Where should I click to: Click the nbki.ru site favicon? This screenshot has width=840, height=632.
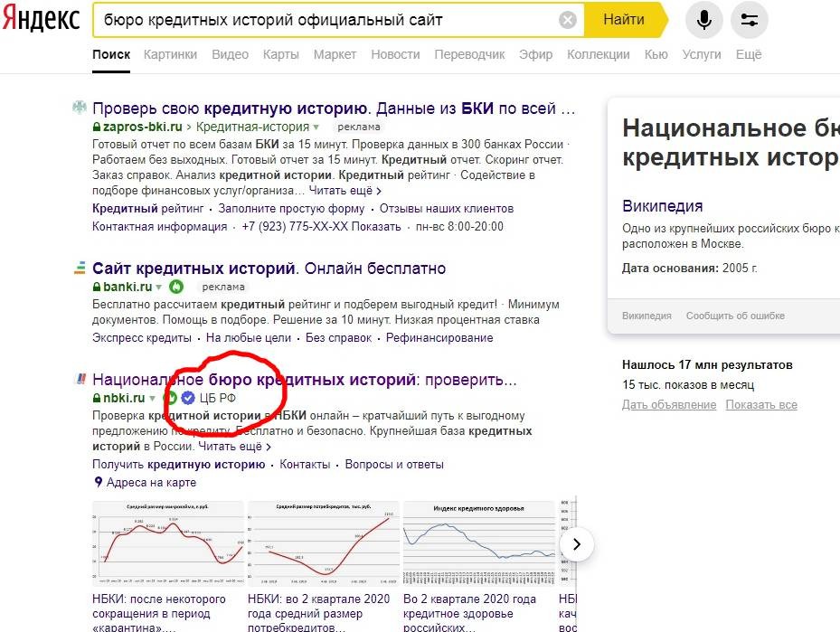pyautogui.click(x=80, y=379)
